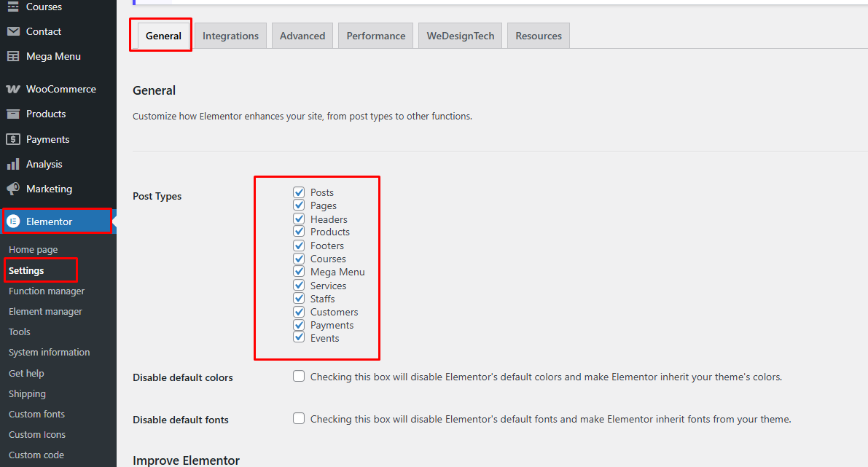Select the Resources tab

pyautogui.click(x=539, y=36)
